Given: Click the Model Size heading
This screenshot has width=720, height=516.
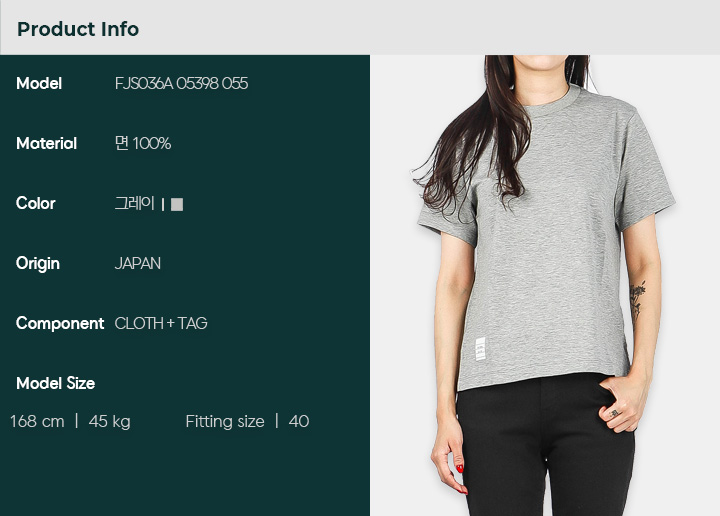Looking at the screenshot, I should pos(56,383).
